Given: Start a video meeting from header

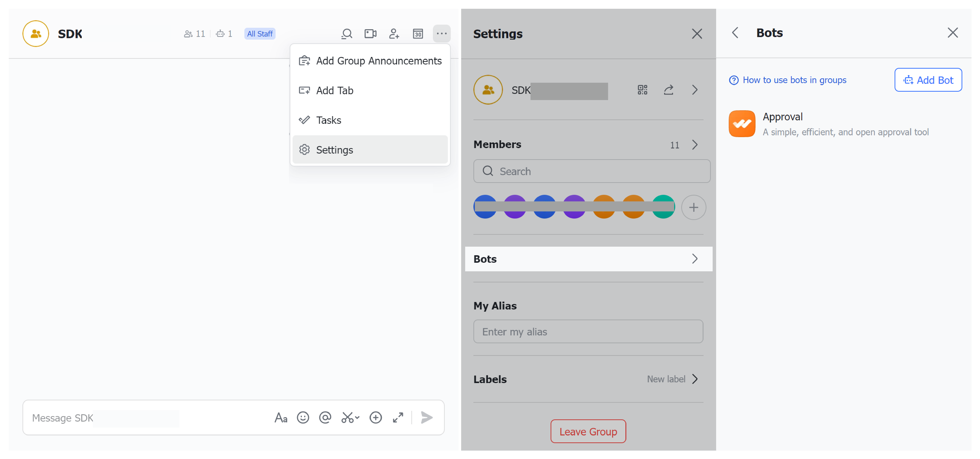Looking at the screenshot, I should 370,34.
